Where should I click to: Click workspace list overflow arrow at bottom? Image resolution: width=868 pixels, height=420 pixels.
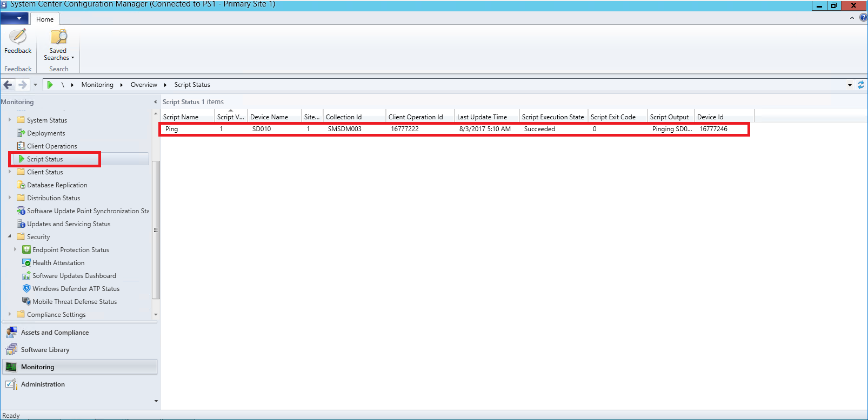tap(156, 401)
